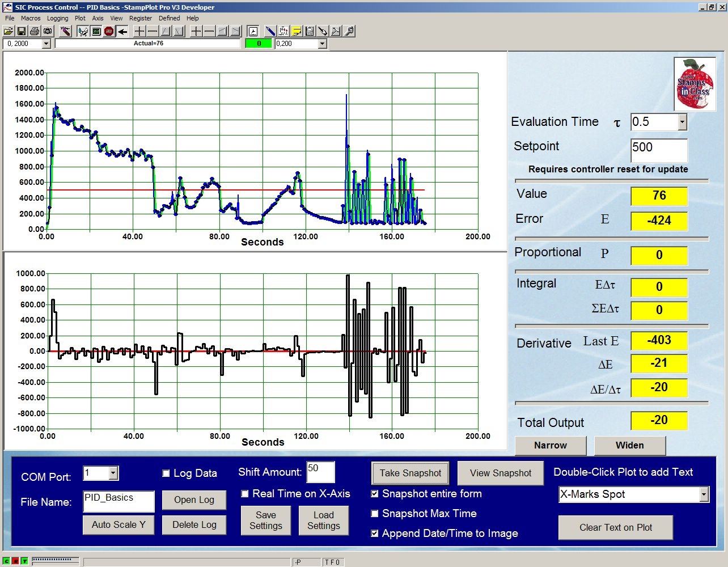Image resolution: width=728 pixels, height=567 pixels.
Task: Click the shift-up triangle toolbar icon
Action: click(x=166, y=31)
